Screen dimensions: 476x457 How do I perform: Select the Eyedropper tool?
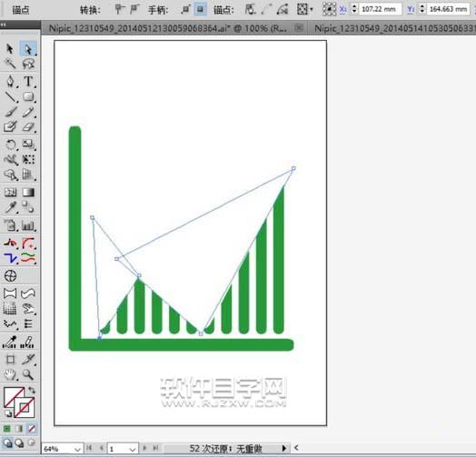coord(10,207)
